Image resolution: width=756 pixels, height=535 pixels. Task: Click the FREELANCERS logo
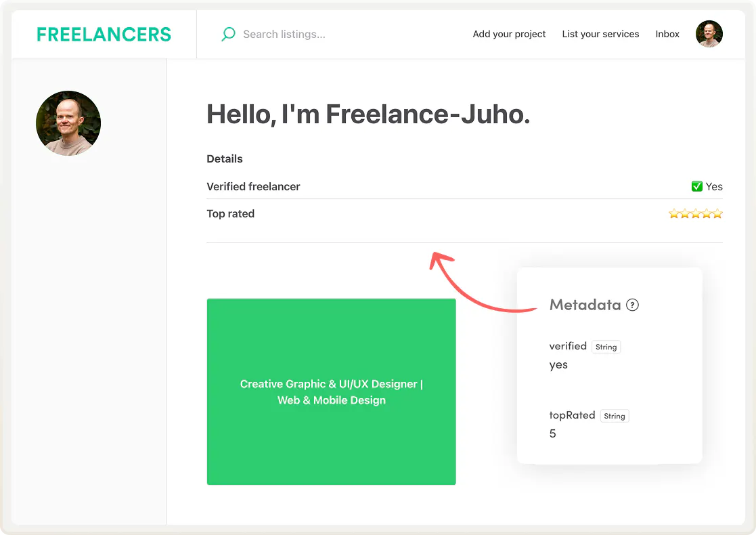point(104,35)
